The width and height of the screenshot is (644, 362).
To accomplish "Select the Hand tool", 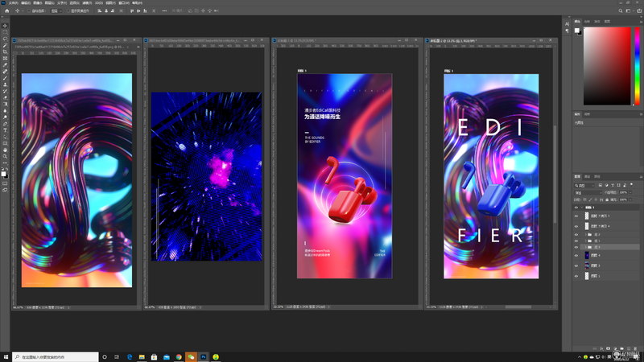I will (x=5, y=150).
